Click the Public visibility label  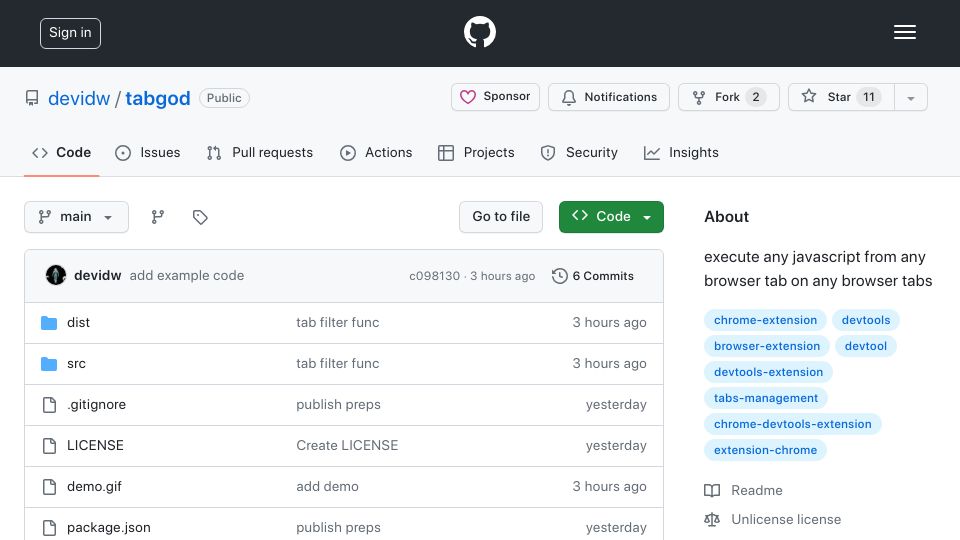point(224,98)
